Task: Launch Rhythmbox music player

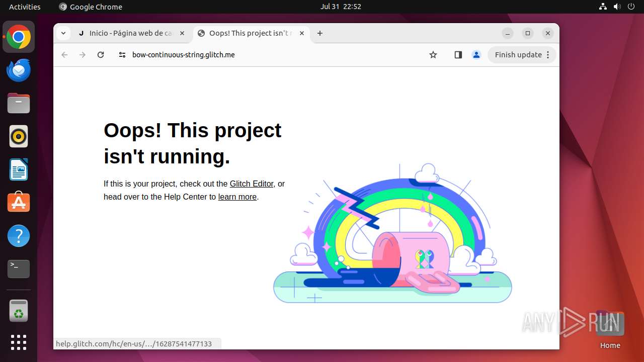Action: point(19,136)
